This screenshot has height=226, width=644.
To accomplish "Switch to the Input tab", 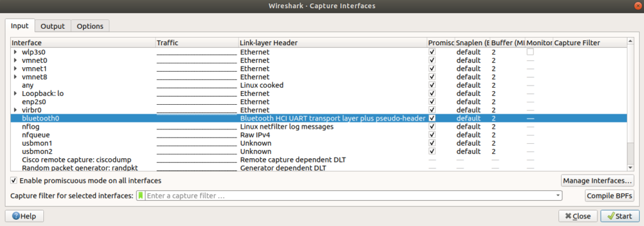I will click(x=19, y=26).
